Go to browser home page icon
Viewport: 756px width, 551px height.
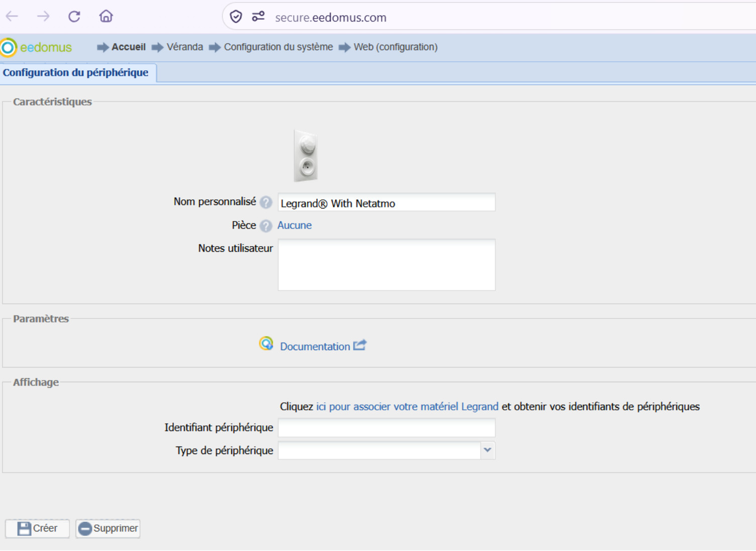pos(106,17)
